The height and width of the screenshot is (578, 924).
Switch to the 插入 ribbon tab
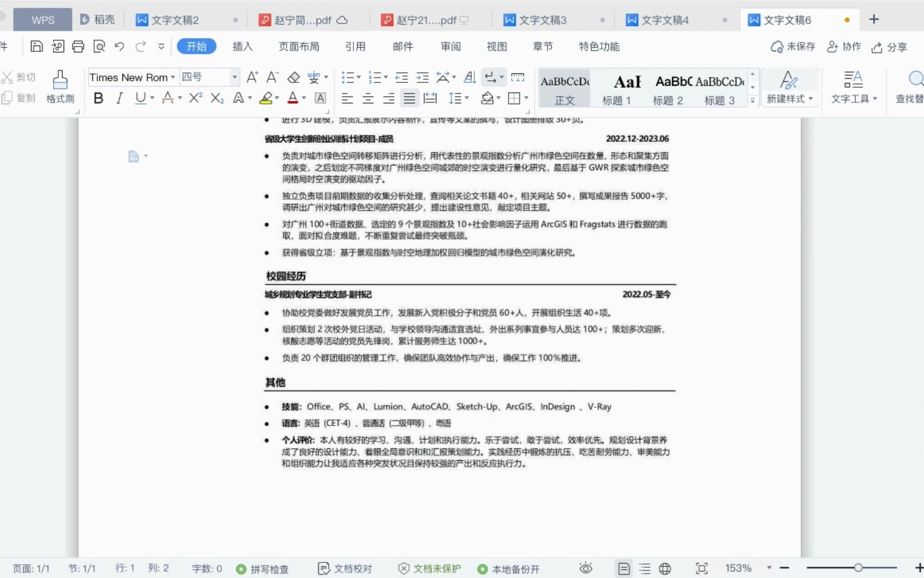(x=242, y=46)
